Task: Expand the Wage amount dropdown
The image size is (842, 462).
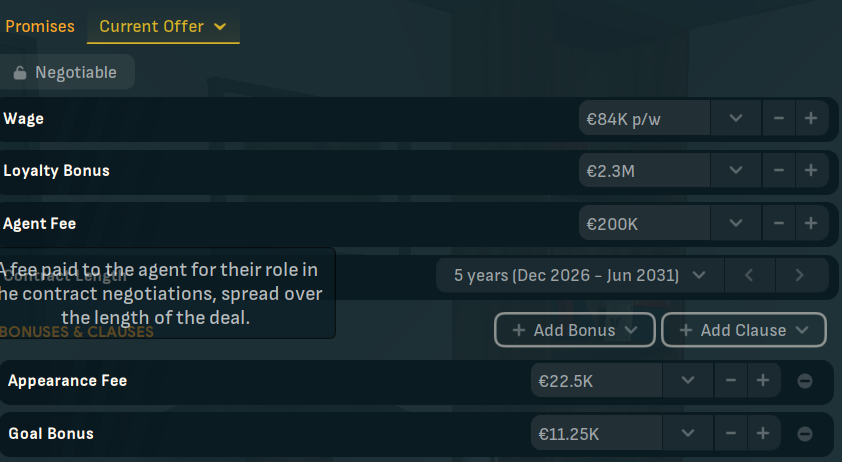Action: [736, 118]
